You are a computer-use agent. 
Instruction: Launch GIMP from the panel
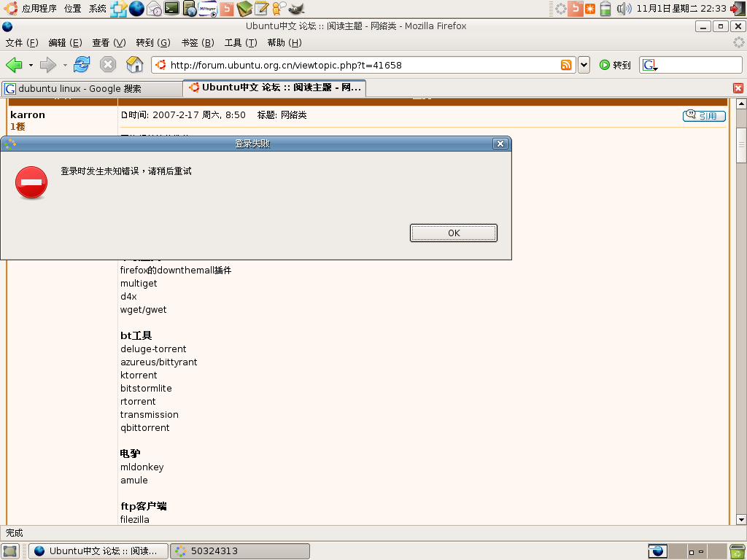(296, 9)
